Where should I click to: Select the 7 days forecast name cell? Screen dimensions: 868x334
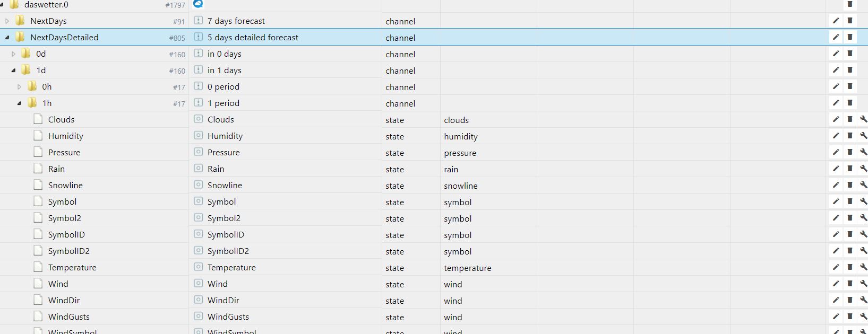236,21
